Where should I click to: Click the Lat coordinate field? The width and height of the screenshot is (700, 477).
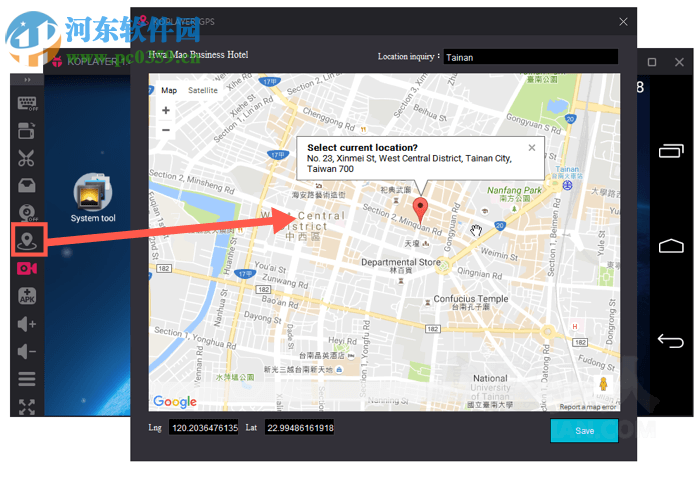[300, 427]
